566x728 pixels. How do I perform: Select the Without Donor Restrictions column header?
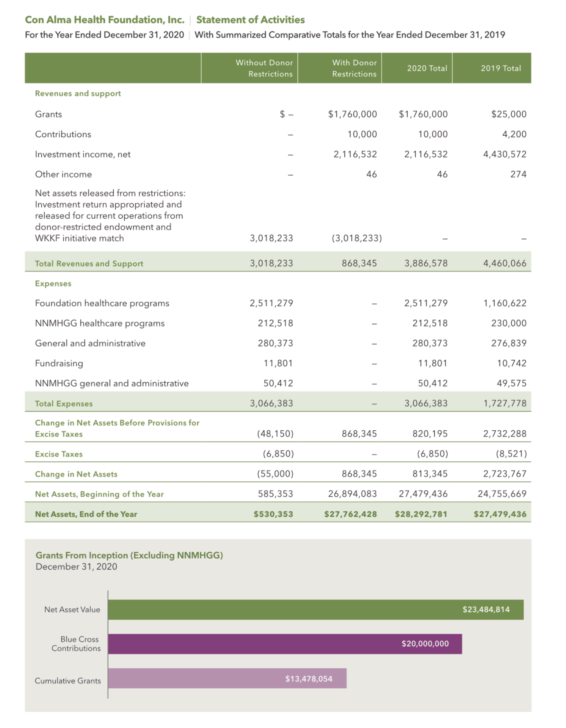click(264, 68)
